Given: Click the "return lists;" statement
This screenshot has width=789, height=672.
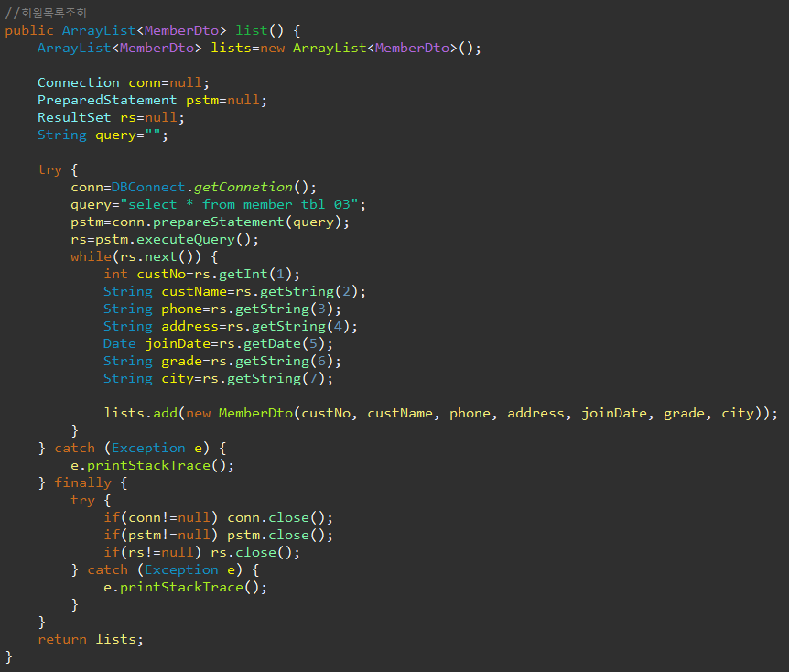Looking at the screenshot, I should click(91, 640).
